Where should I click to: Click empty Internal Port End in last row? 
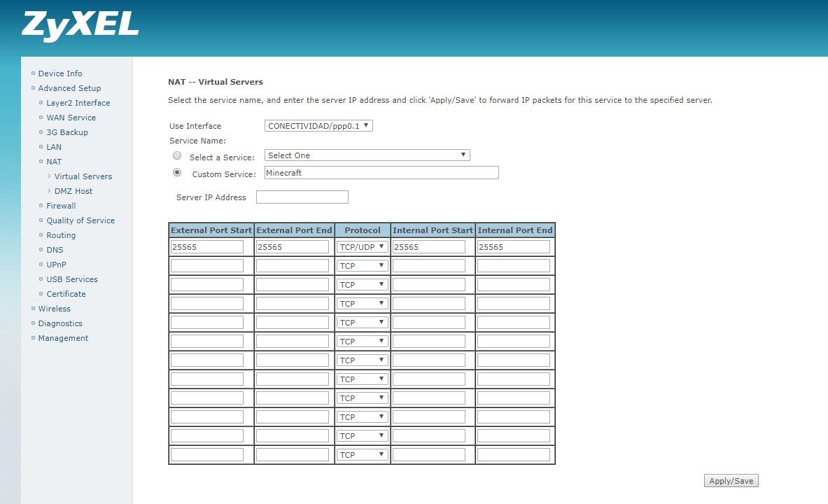pos(513,455)
